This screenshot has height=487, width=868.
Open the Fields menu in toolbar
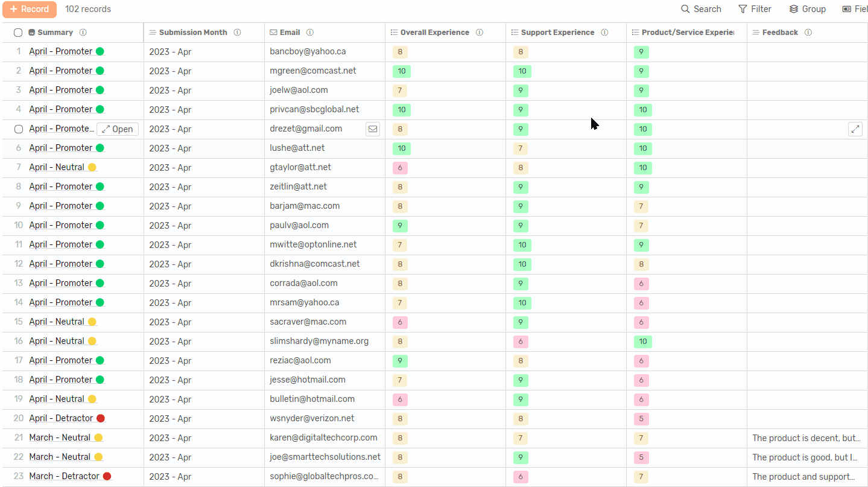tap(855, 9)
